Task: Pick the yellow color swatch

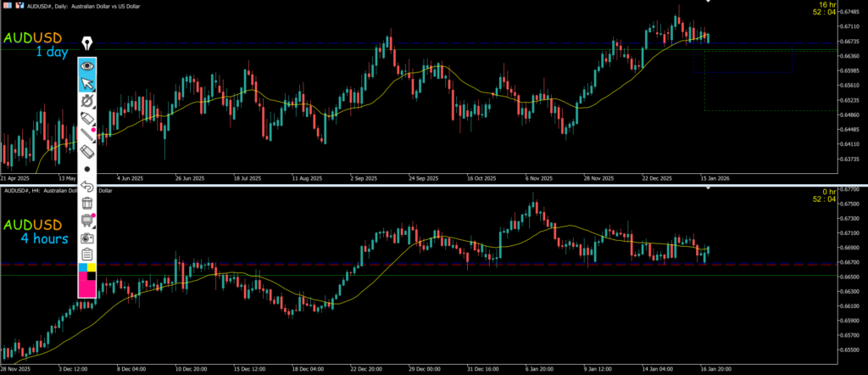Action: (x=92, y=268)
